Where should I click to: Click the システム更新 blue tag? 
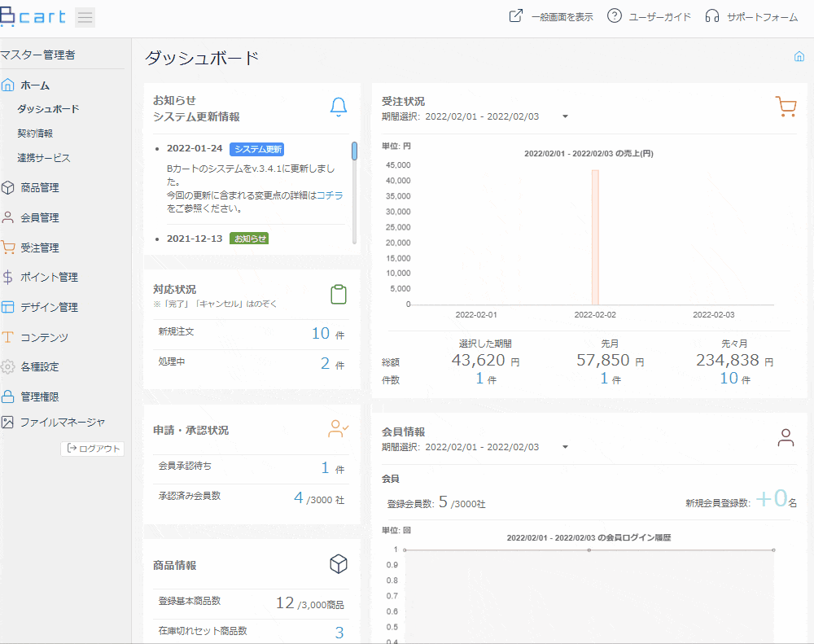point(257,149)
